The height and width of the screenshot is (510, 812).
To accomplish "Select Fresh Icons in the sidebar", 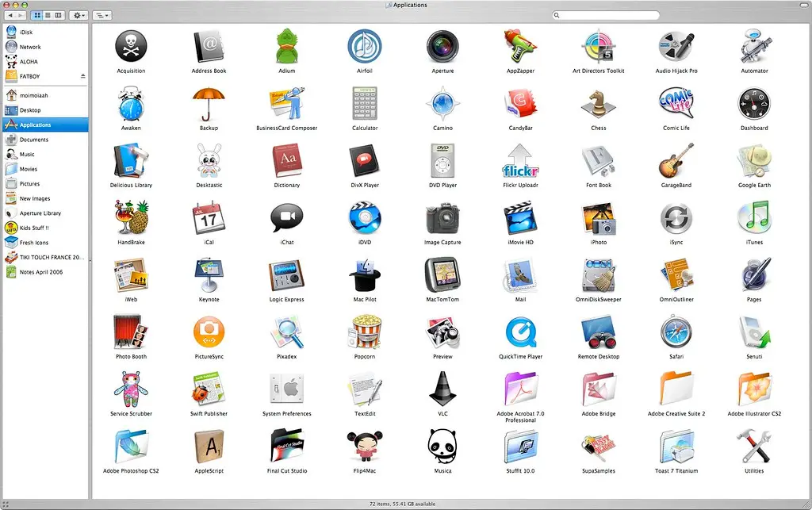I will tap(45, 243).
